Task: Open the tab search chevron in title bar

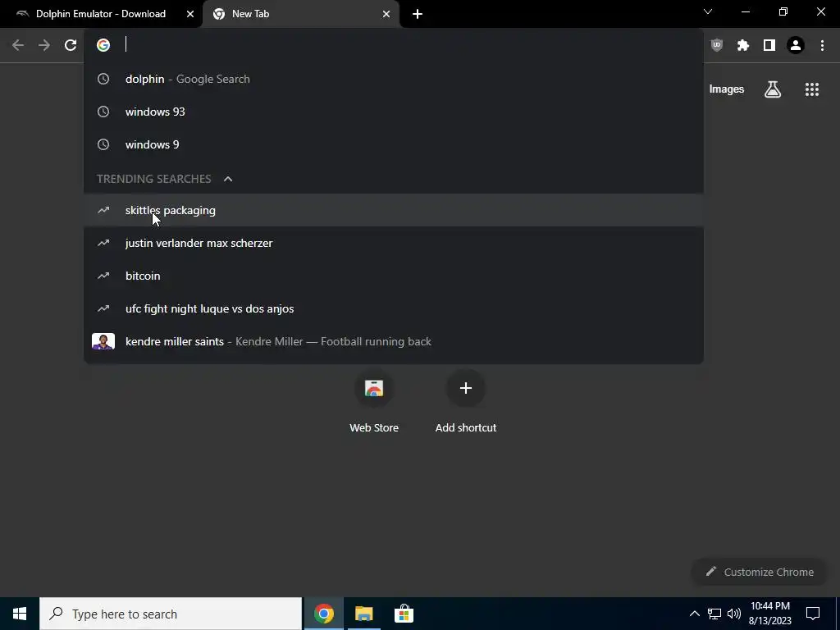Action: (708, 11)
